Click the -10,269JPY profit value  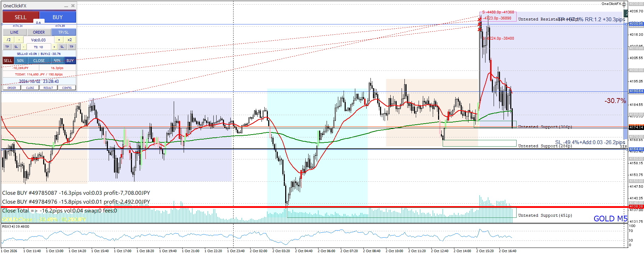pyautogui.click(x=21, y=68)
